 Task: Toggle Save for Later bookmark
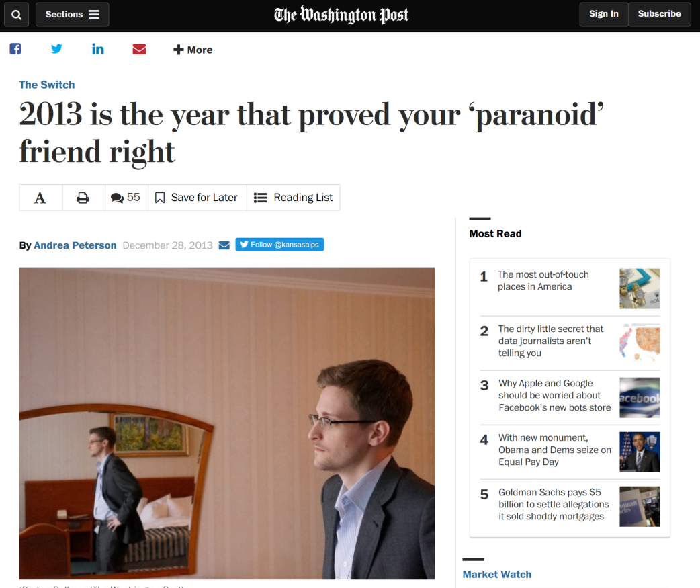[x=197, y=198]
